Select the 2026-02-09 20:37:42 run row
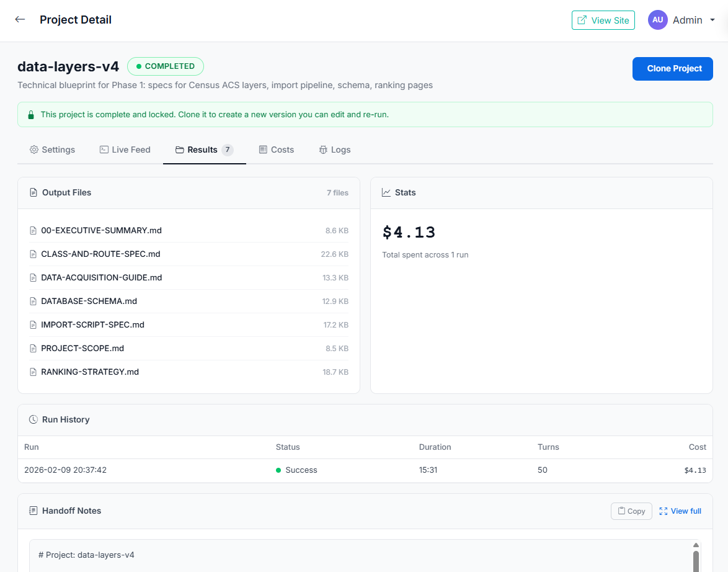The height and width of the screenshot is (572, 728). (65, 470)
